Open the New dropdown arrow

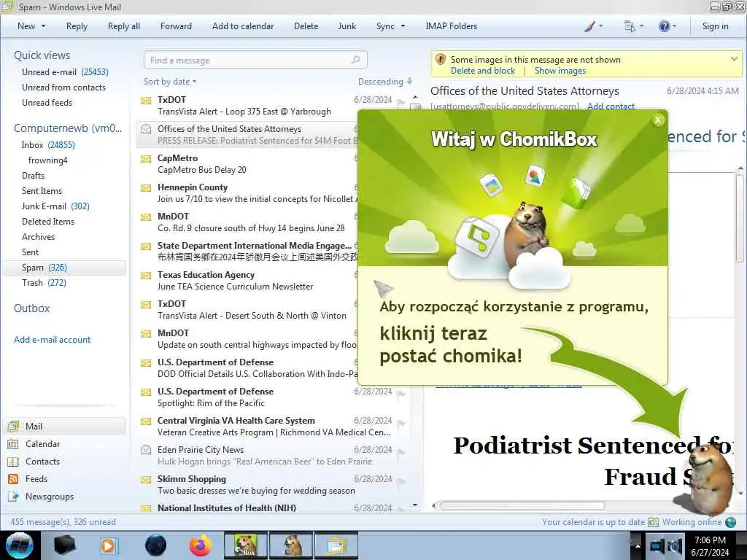pyautogui.click(x=43, y=26)
